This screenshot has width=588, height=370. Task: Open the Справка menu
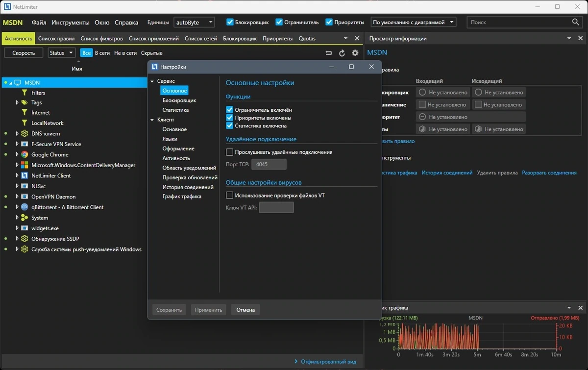126,22
